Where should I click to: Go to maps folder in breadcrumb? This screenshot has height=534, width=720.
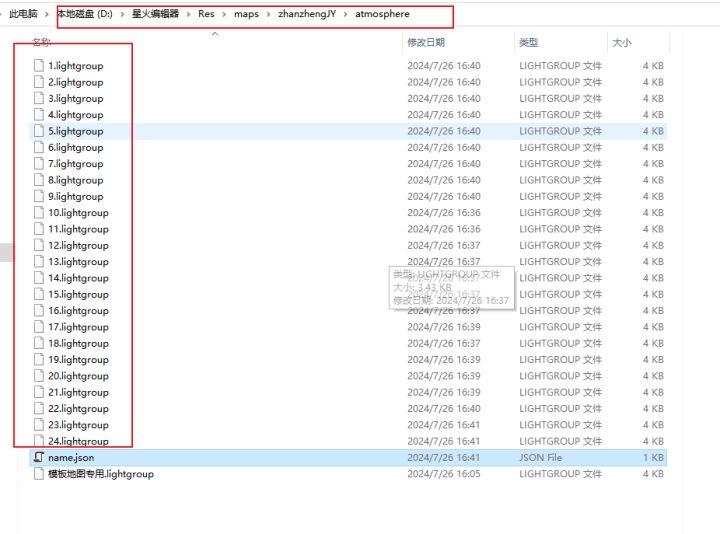click(246, 14)
